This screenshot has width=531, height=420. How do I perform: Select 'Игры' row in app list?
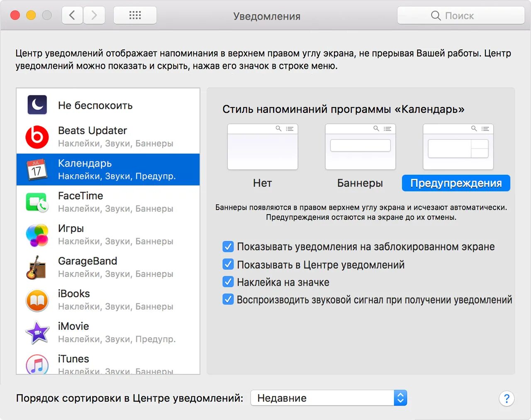coord(108,235)
